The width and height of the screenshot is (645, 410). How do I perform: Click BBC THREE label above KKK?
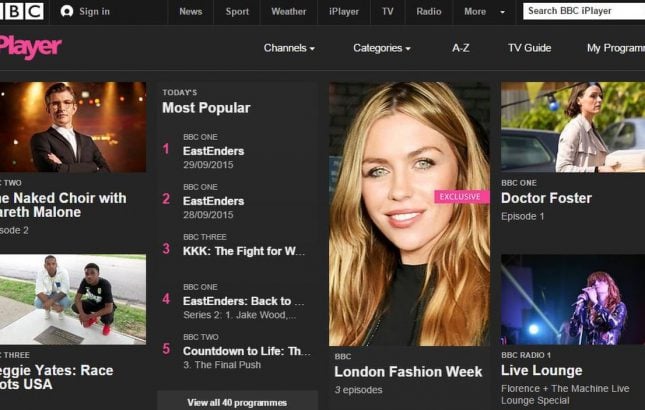205,237
